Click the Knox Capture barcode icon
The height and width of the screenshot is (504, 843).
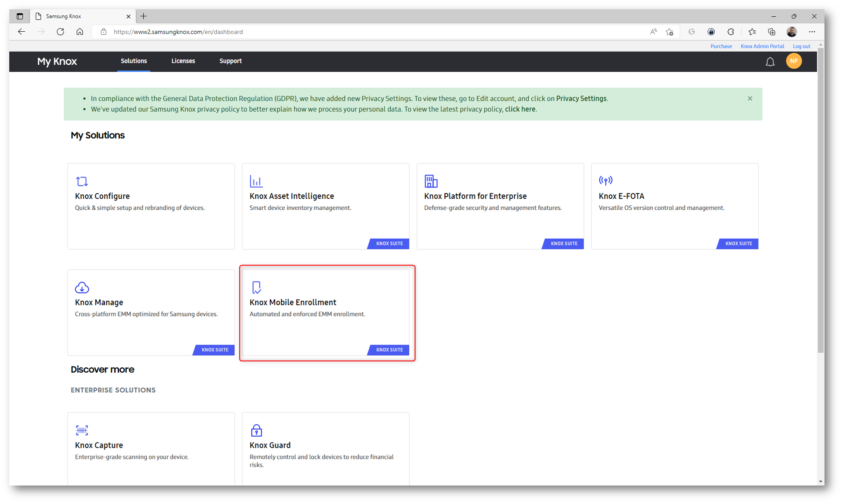pyautogui.click(x=82, y=430)
